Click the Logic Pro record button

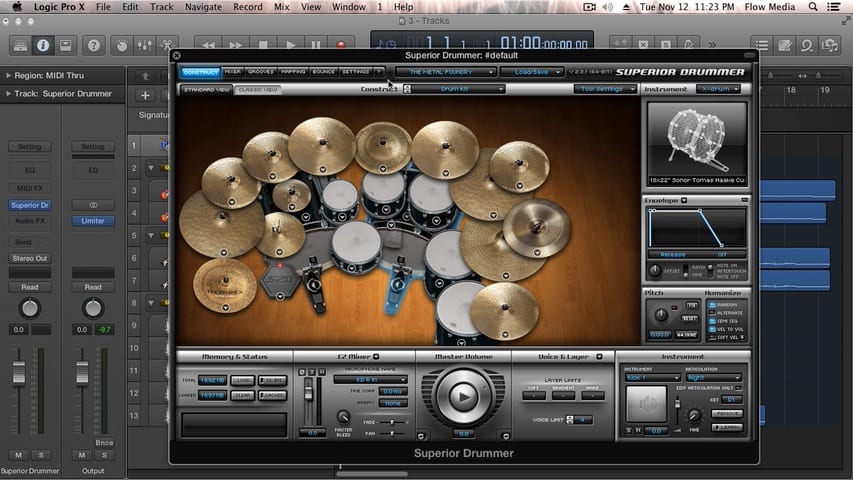341,45
